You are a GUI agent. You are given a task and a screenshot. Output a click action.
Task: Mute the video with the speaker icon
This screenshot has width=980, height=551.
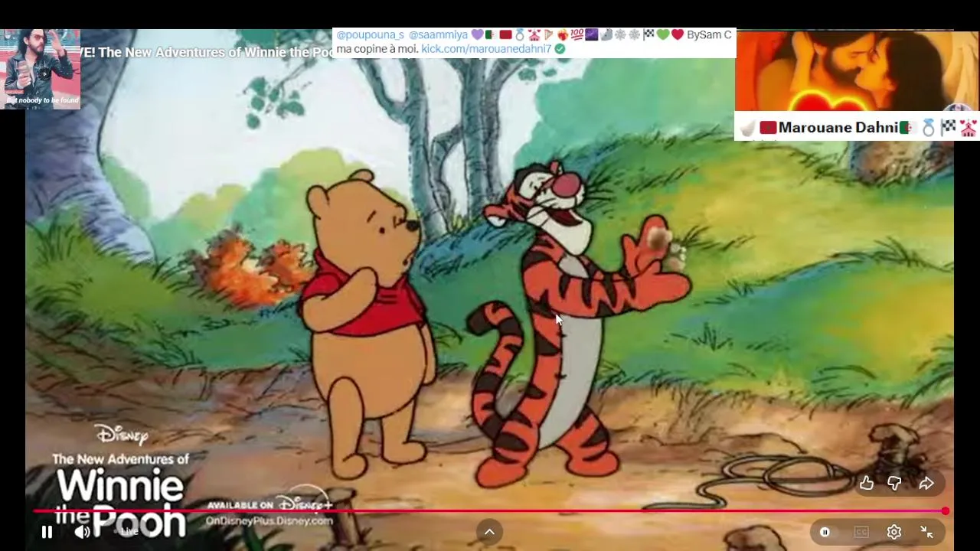(x=83, y=532)
